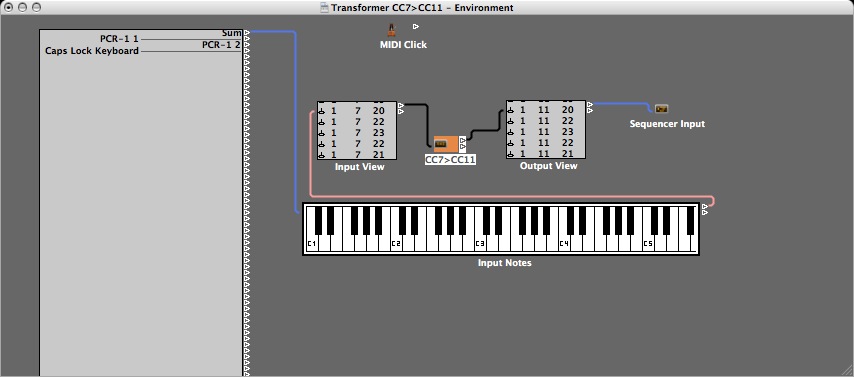The height and width of the screenshot is (377, 854).
Task: Click top output triangle of Input View
Action: [x=401, y=105]
